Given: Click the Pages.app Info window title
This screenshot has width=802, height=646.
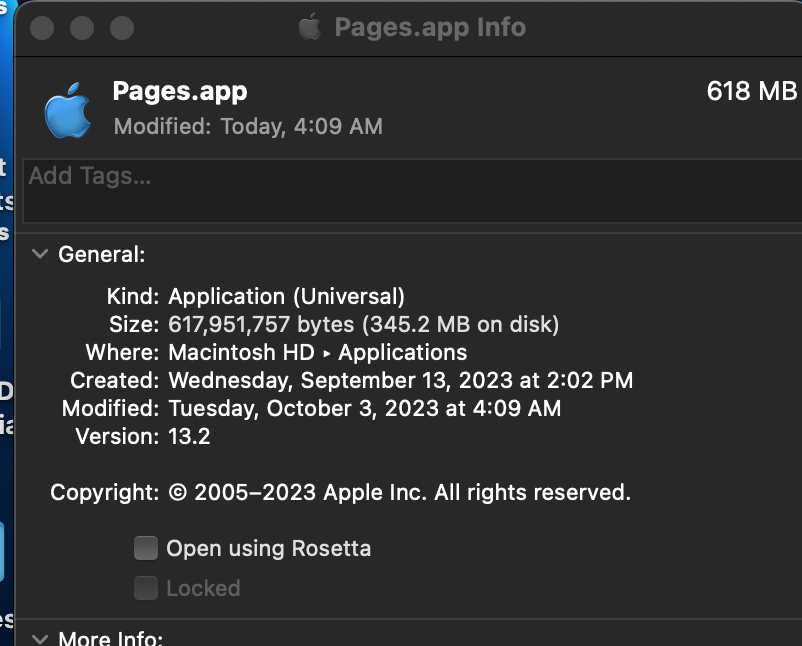Looking at the screenshot, I should 430,27.
